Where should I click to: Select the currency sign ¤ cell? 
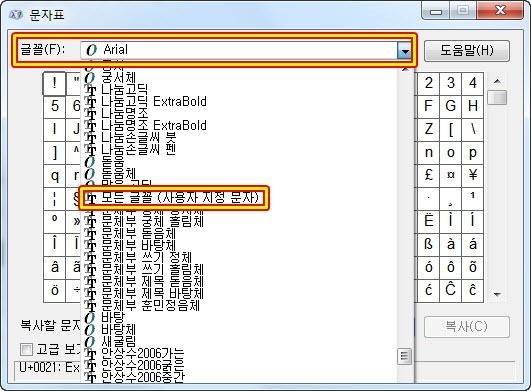click(x=450, y=176)
